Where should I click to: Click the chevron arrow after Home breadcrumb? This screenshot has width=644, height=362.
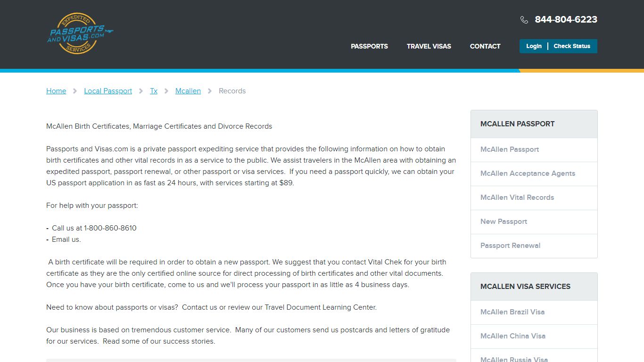click(75, 91)
